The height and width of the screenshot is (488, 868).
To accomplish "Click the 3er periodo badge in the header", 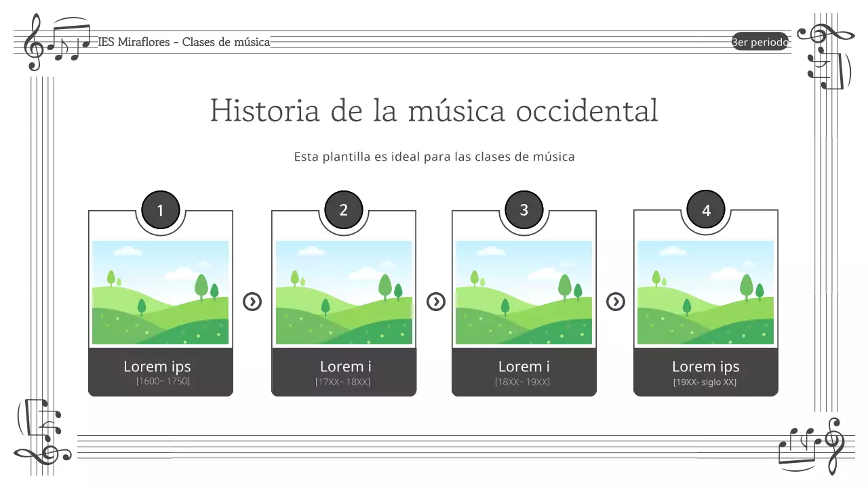I will 759,41.
